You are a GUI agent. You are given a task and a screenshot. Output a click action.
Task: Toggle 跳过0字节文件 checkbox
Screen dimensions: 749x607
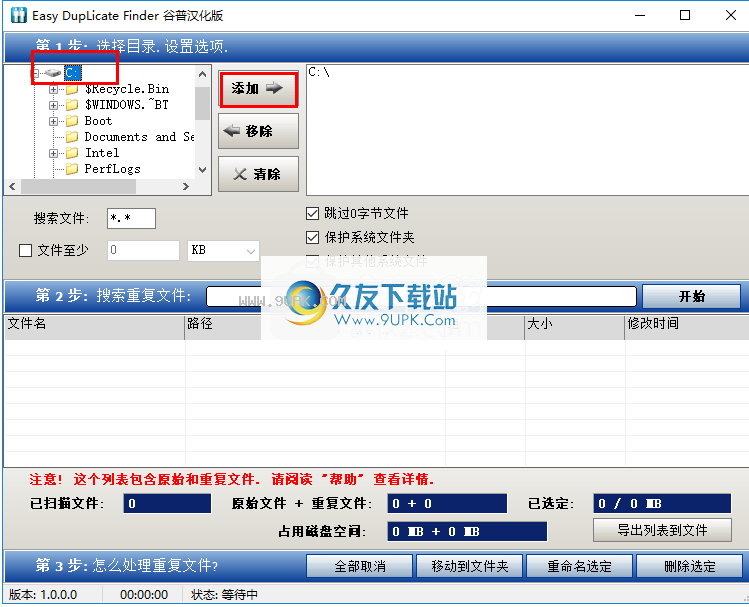(312, 213)
